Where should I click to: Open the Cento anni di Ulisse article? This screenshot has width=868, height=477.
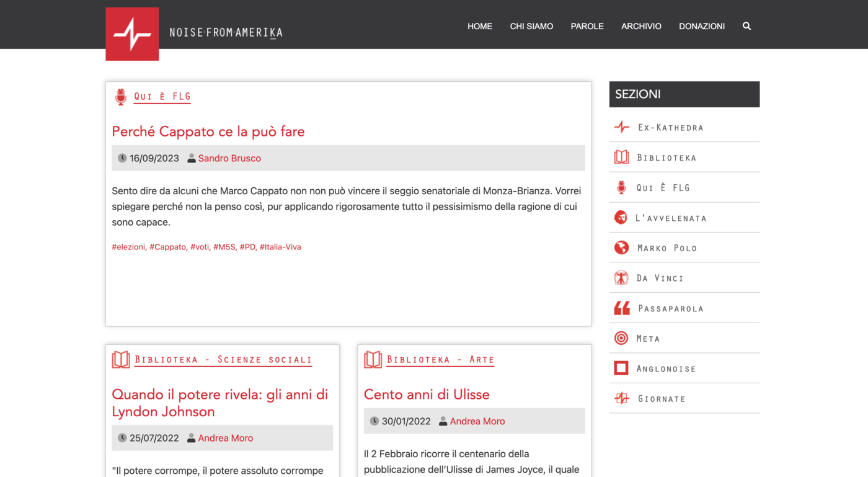coord(427,395)
